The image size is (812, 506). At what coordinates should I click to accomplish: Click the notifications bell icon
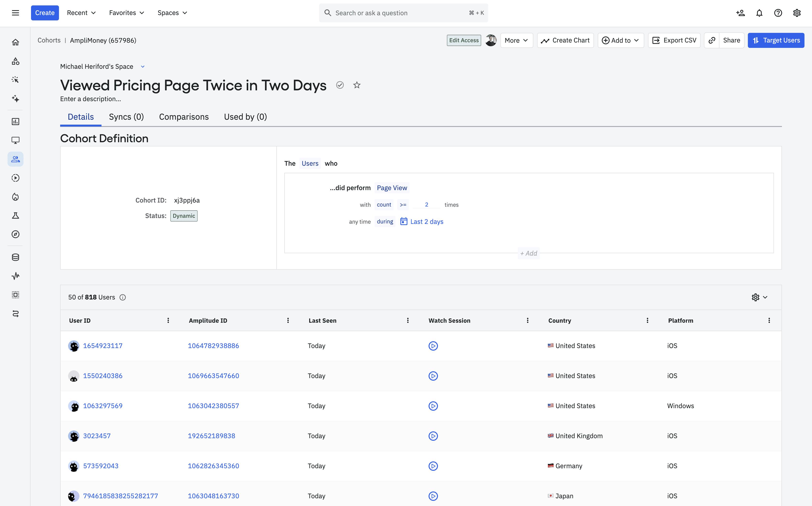click(x=759, y=13)
